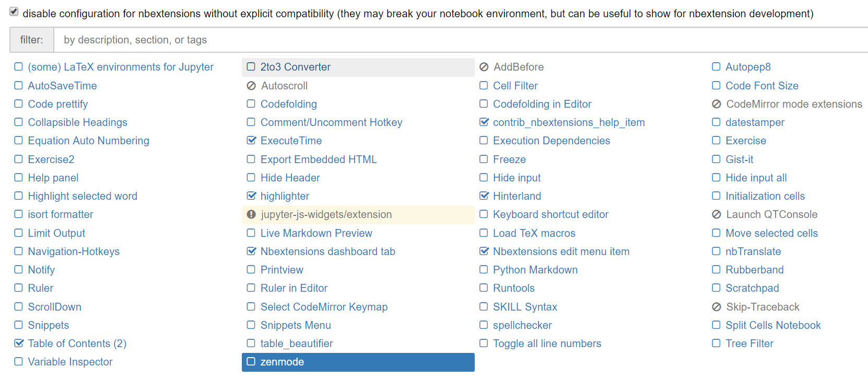Click the ban icon beside CodeMirror mode extensions
Screen dimensions: 868x378
coord(717,104)
